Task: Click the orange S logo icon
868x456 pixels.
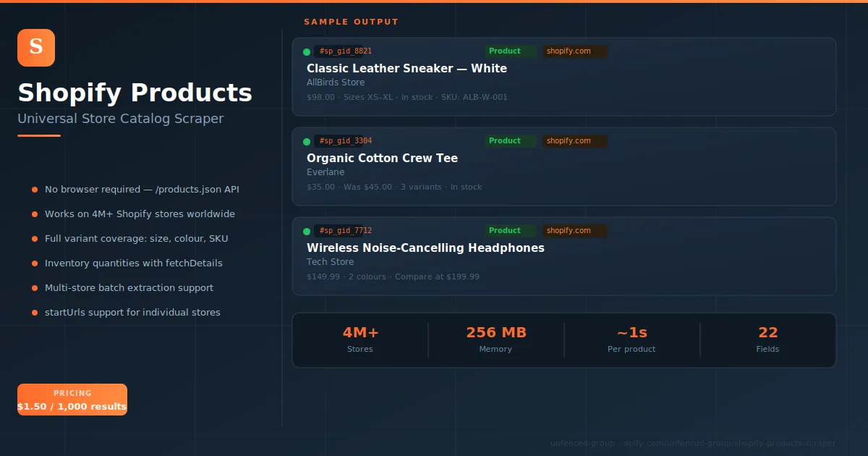Action: (x=36, y=48)
